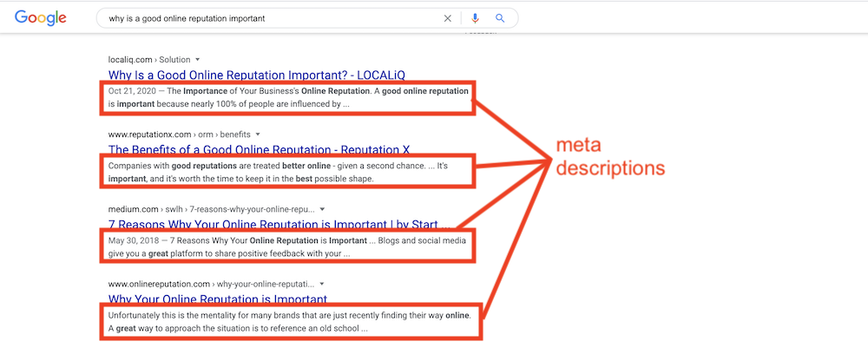Expand the localiq.com result dropdown arrow
The image size is (868, 348).
point(197,59)
